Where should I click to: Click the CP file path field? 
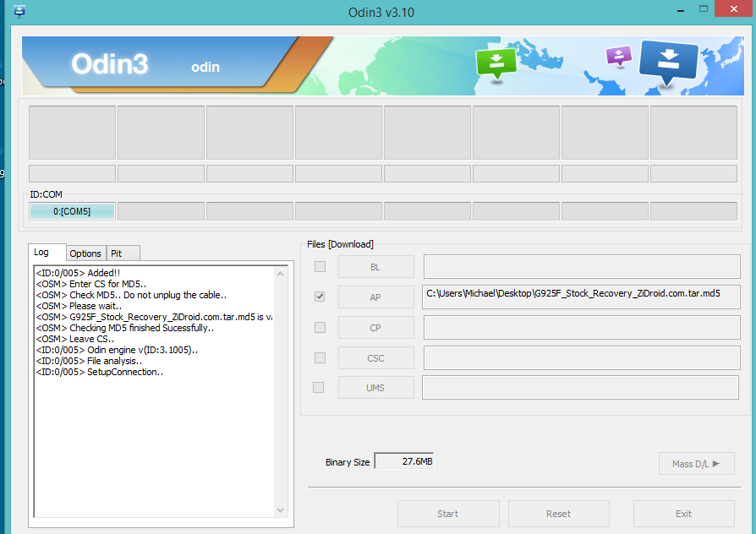pos(582,327)
